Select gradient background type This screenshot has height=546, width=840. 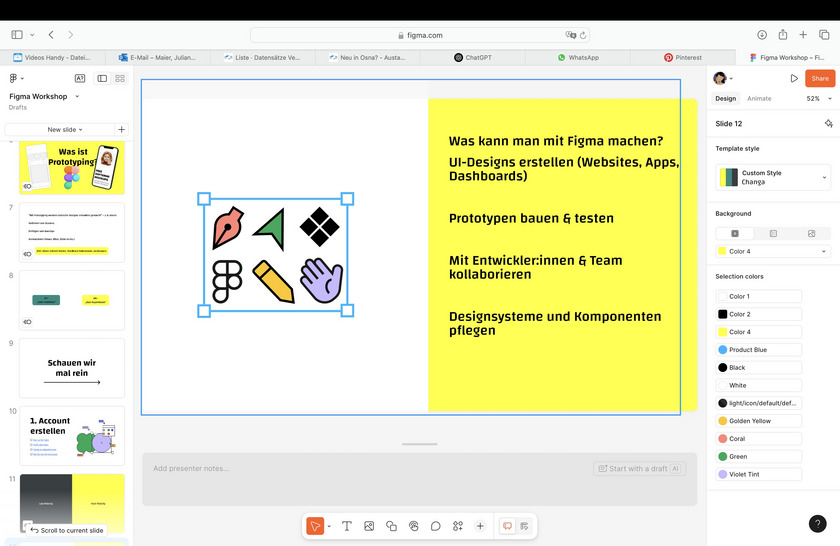(x=773, y=234)
